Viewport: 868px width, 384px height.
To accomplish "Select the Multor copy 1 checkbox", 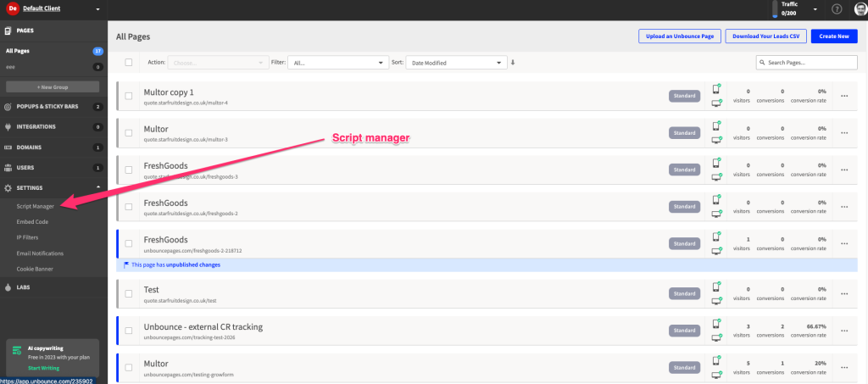I will point(129,96).
